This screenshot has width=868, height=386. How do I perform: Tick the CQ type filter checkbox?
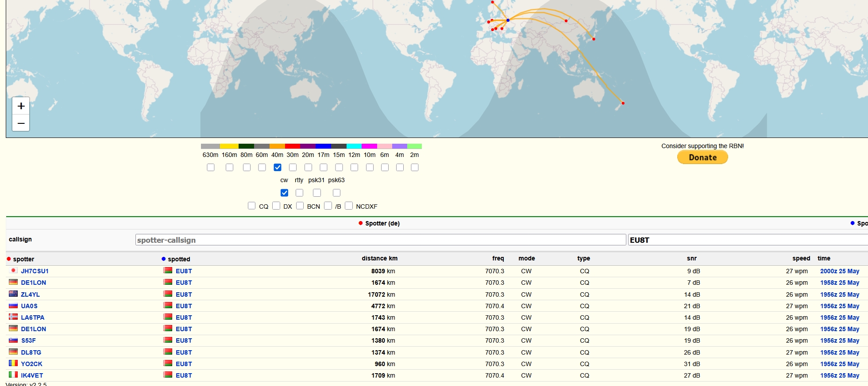pyautogui.click(x=251, y=206)
